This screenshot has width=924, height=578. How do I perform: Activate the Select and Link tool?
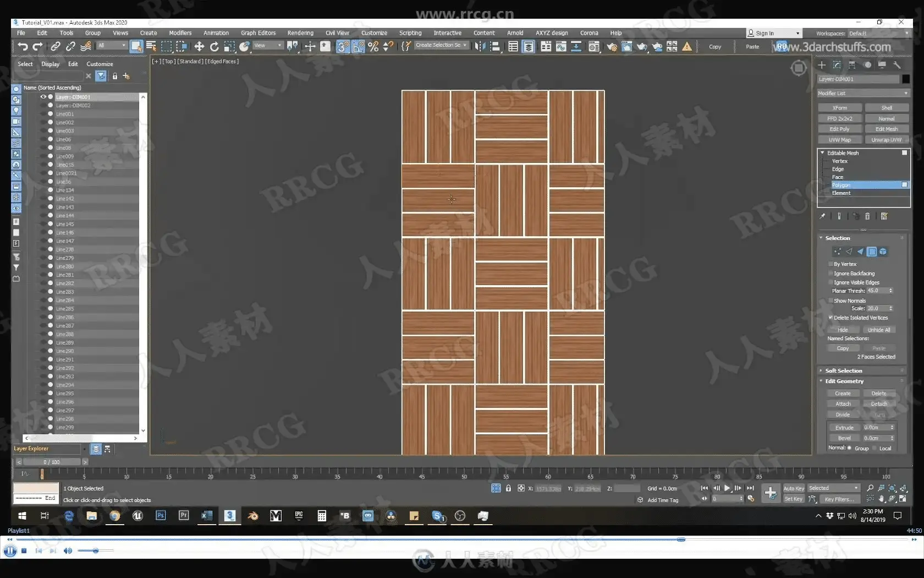click(56, 47)
